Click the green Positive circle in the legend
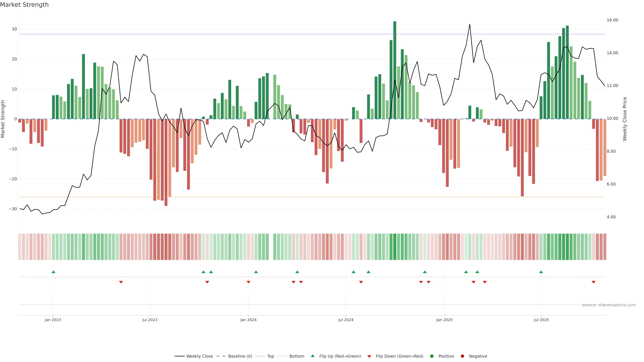644x362 pixels. tap(432, 356)
